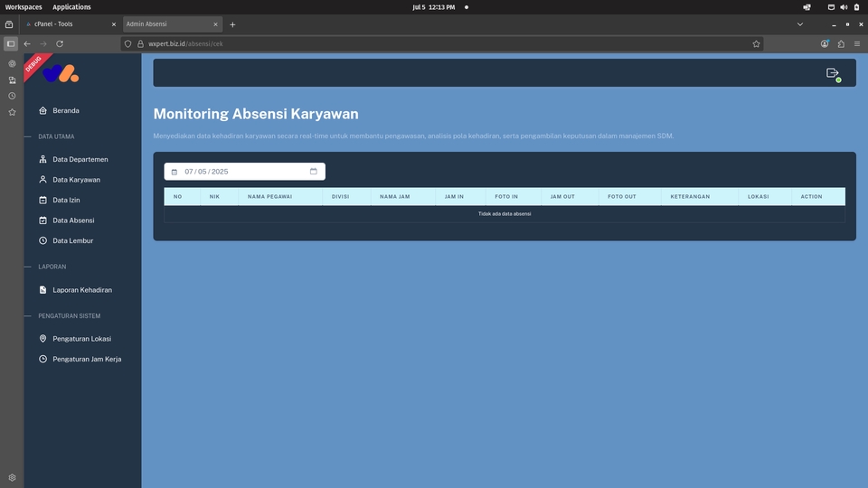Open the history icon in browser sidebar
Screen dimensions: 868x488
[x=12, y=96]
